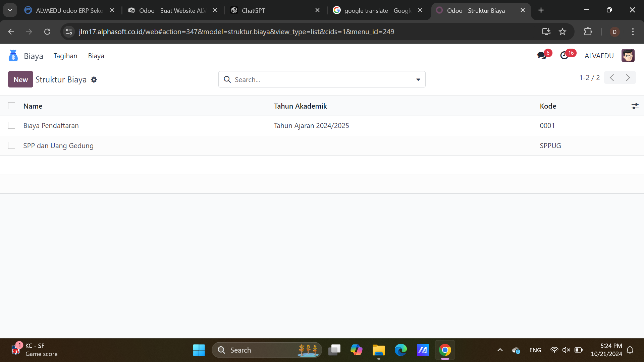The image size is (644, 362).
Task: Open the Chrome extensions puzzle icon
Action: (588, 32)
